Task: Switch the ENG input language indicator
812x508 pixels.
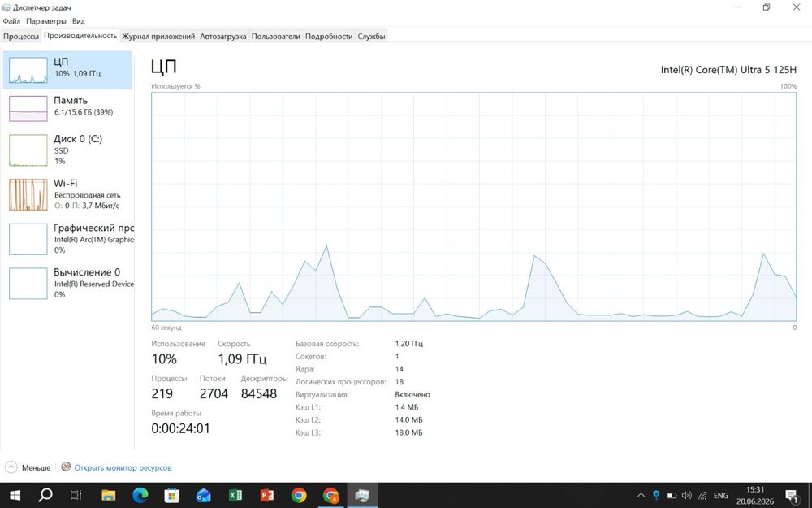Action: [721, 496]
